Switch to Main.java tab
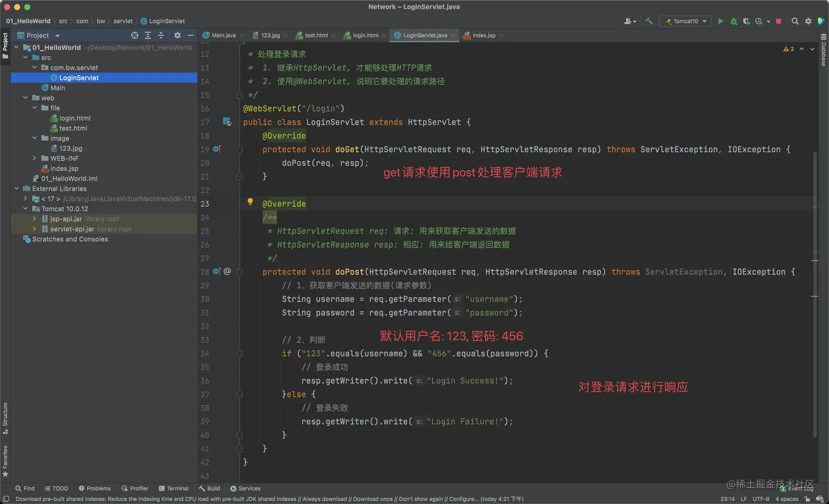The width and height of the screenshot is (829, 504). [223, 36]
